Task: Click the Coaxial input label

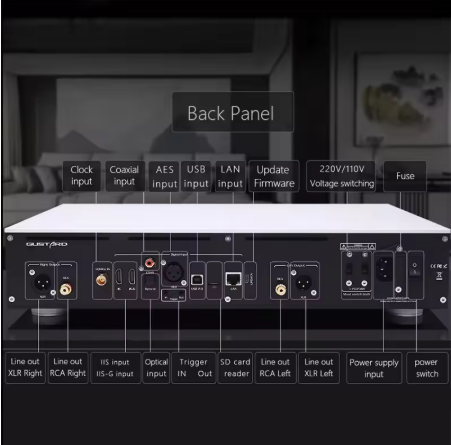Action: click(x=125, y=176)
